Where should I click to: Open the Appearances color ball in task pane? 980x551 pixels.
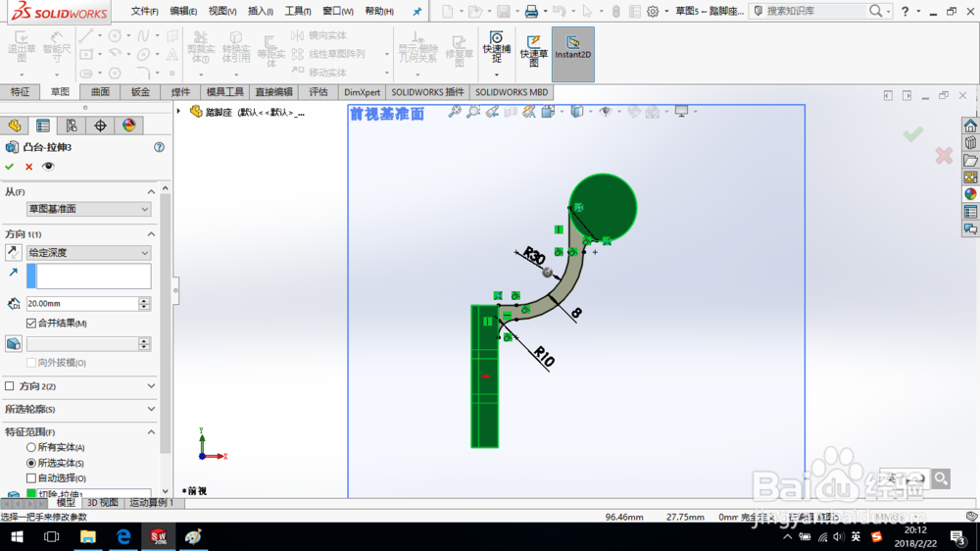[x=970, y=194]
